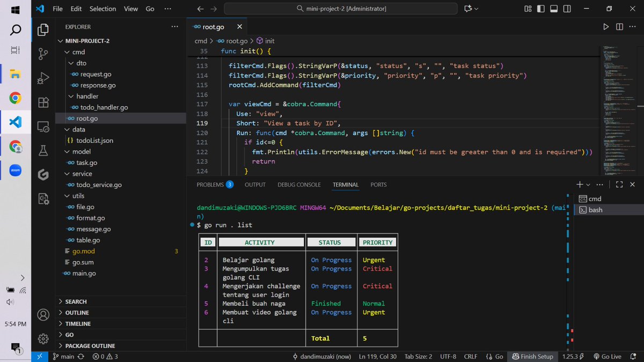This screenshot has height=362, width=644.
Task: Open the Testing (beaker) view
Action: (43, 151)
